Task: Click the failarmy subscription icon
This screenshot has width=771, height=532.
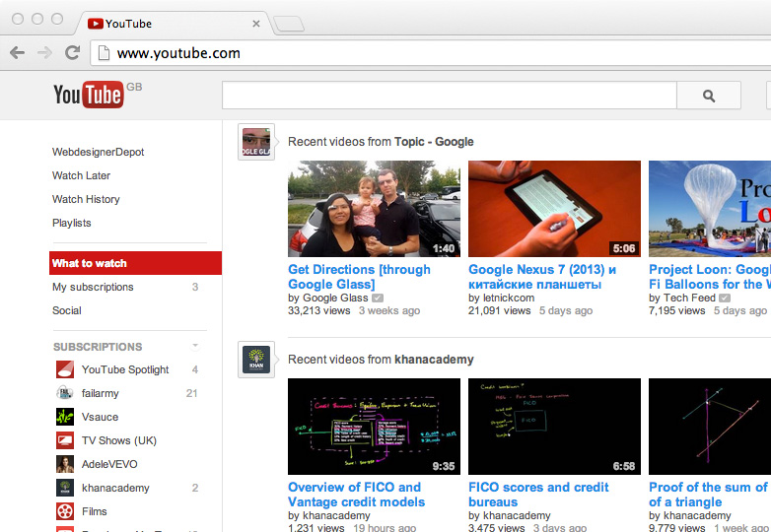Action: pos(65,393)
